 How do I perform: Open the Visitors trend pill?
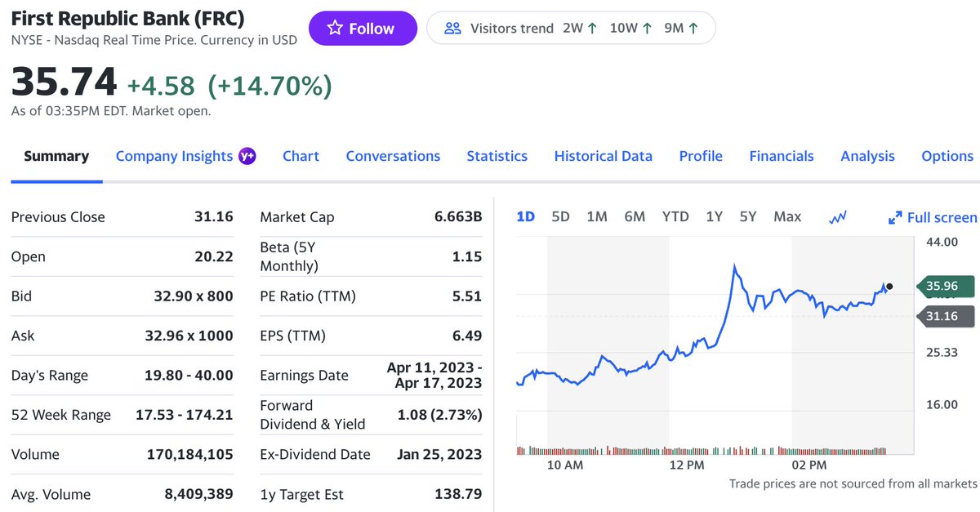[x=571, y=29]
